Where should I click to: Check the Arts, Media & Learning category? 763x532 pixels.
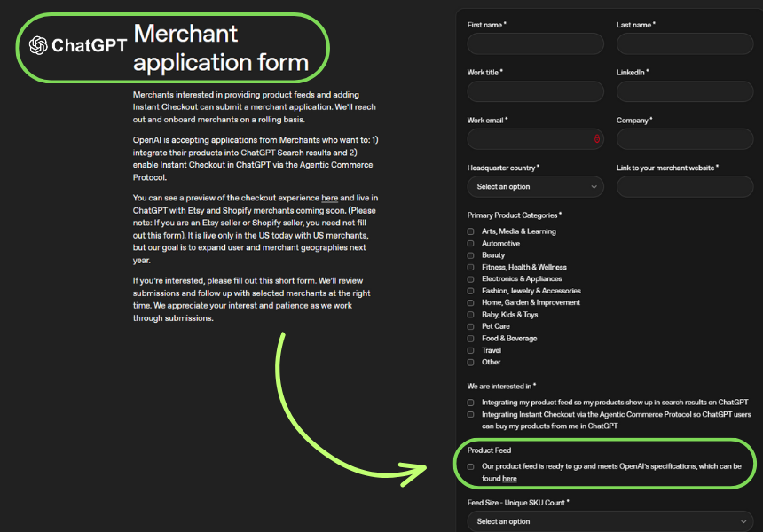click(x=470, y=231)
